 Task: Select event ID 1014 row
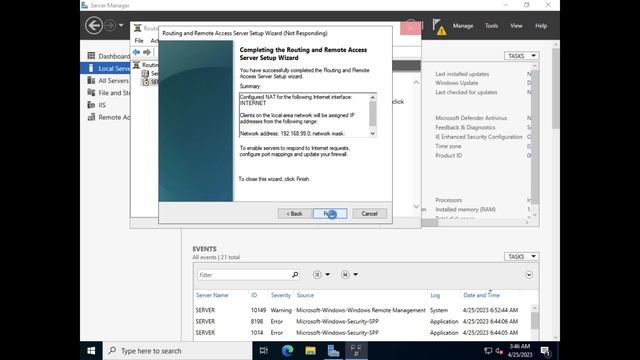pyautogui.click(x=362, y=333)
